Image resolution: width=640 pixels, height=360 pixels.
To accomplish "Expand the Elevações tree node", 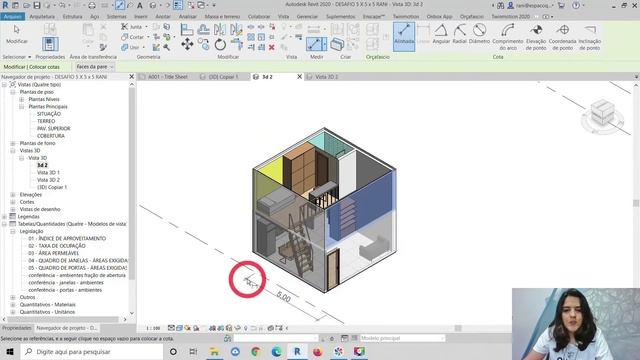I will click(x=13, y=195).
